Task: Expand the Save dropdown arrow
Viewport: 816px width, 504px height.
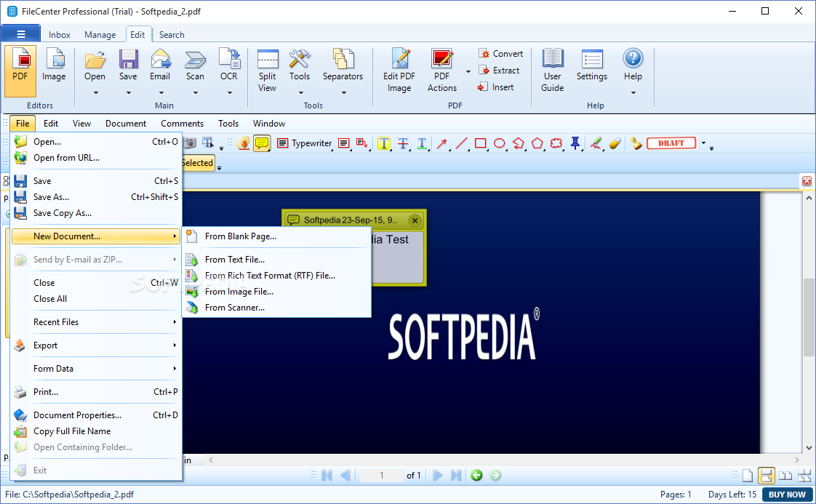Action: [x=128, y=92]
